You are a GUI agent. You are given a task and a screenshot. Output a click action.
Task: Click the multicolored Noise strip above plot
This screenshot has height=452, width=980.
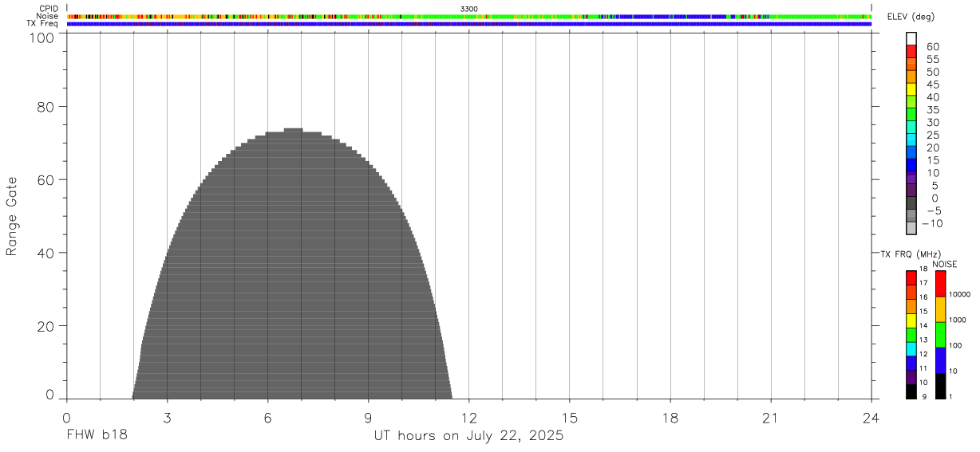(x=469, y=16)
